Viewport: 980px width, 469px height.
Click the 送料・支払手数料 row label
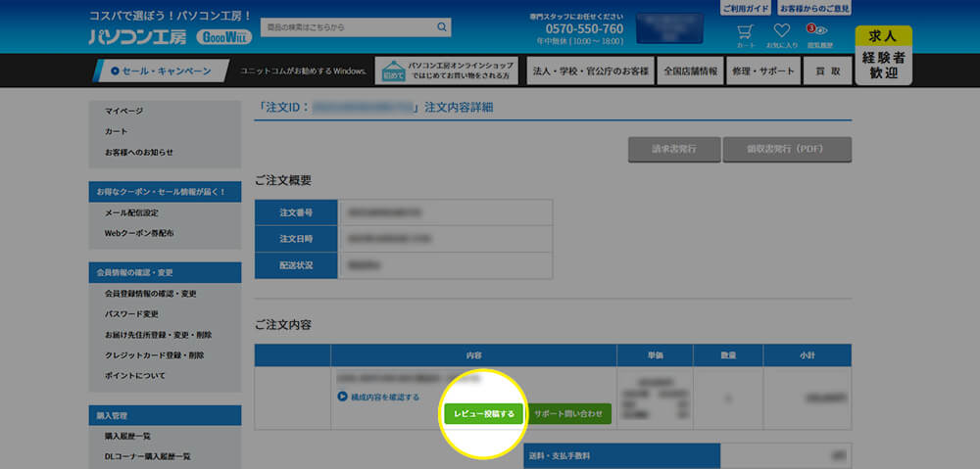[622, 456]
